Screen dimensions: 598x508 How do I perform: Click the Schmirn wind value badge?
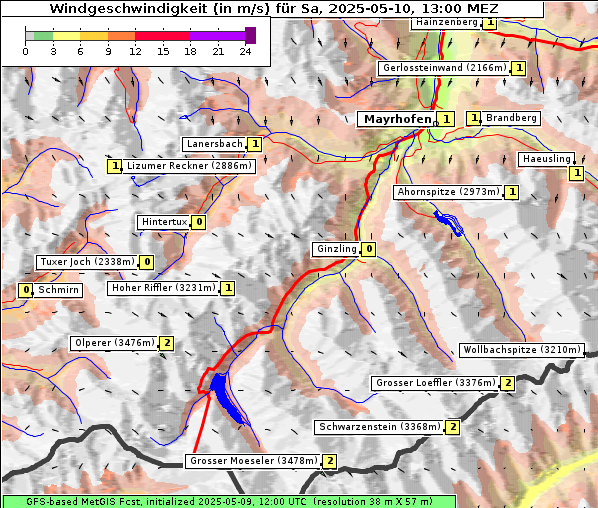25,290
